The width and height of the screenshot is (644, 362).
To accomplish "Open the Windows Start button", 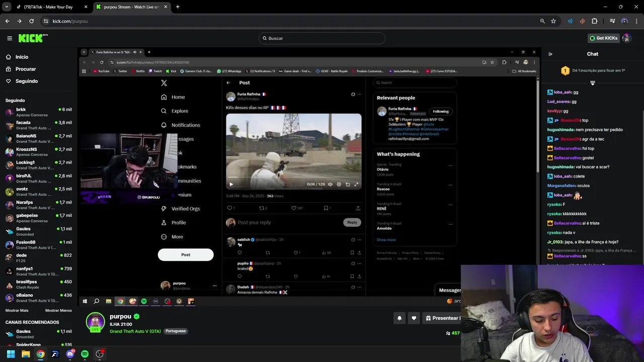I will (x=11, y=354).
